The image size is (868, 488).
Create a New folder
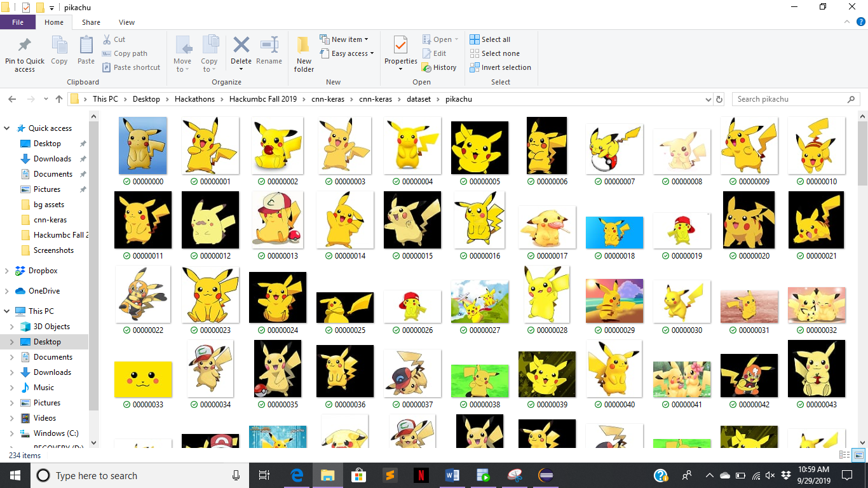(304, 53)
